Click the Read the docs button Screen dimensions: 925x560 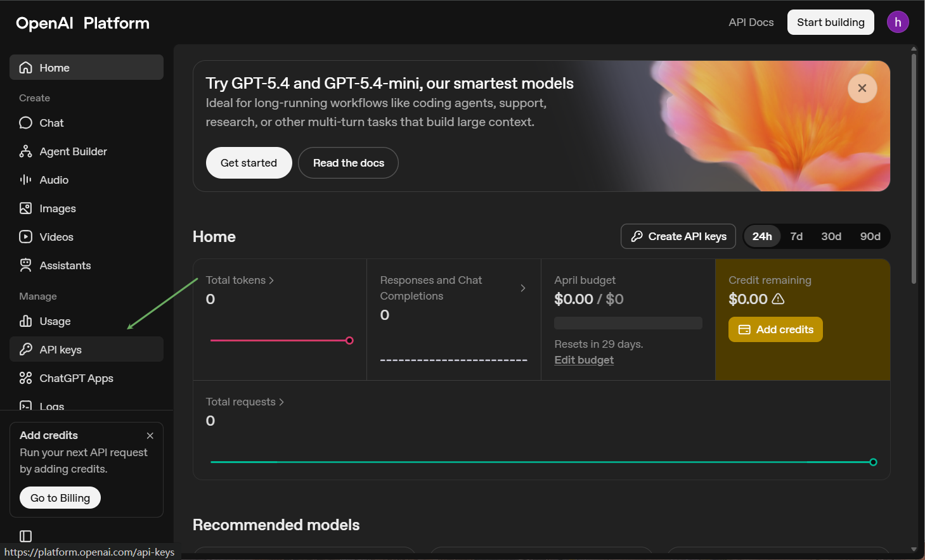348,163
